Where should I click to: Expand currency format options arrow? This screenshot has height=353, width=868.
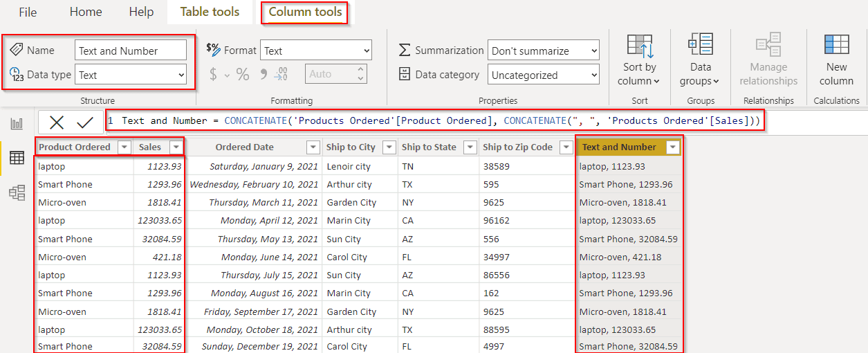[227, 75]
